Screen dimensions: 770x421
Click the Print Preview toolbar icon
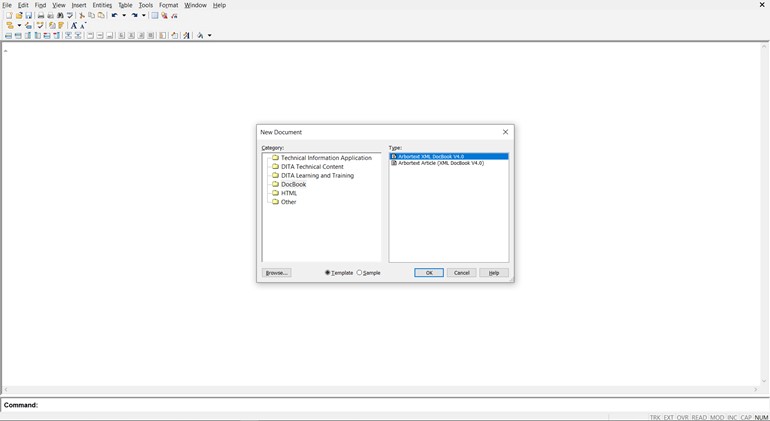(50, 15)
